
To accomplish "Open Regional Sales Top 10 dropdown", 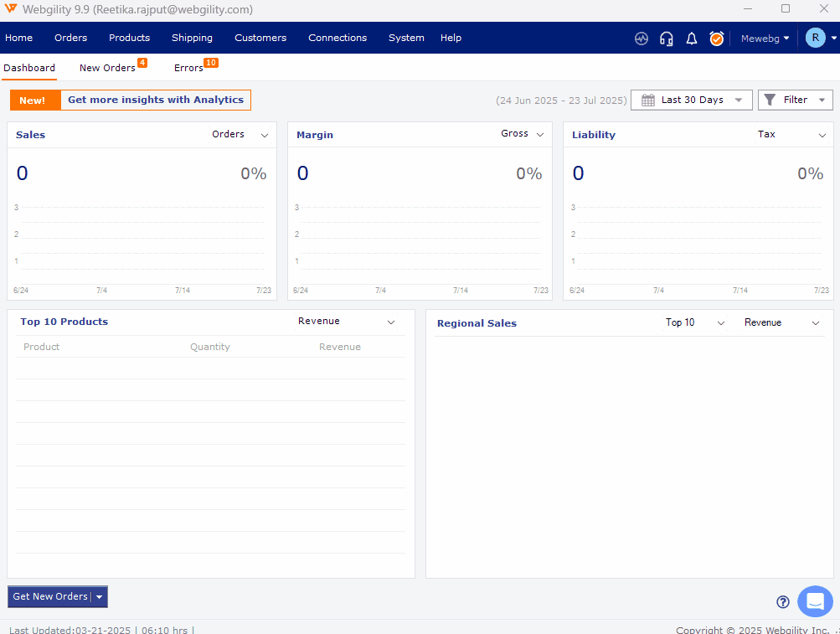I will point(695,323).
